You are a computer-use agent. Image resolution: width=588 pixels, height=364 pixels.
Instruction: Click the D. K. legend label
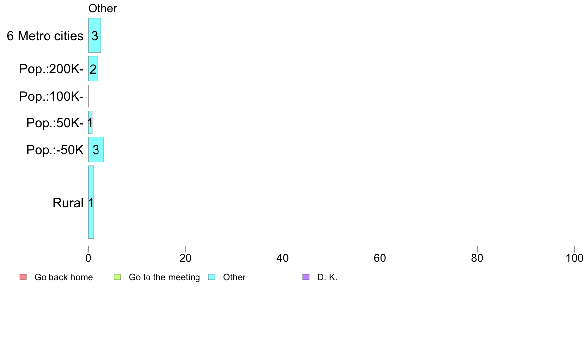click(327, 277)
